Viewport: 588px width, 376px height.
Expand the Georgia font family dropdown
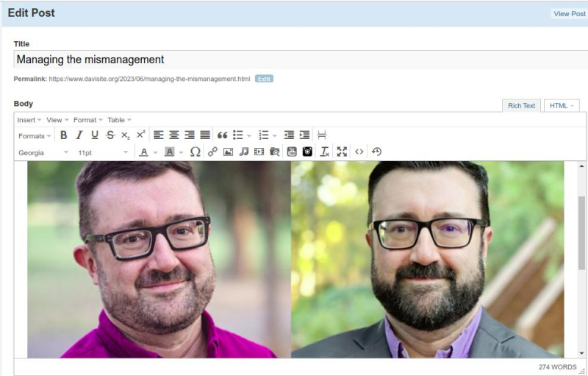tap(42, 153)
